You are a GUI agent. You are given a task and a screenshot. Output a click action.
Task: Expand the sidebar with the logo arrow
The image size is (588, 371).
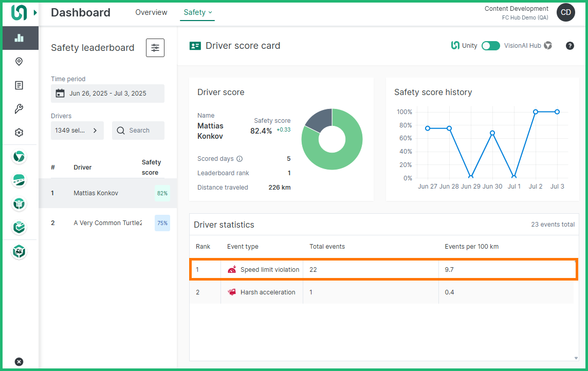[35, 12]
